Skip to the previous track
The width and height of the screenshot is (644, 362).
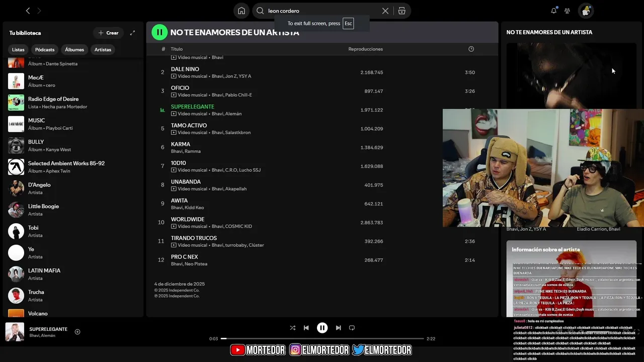coord(306,328)
